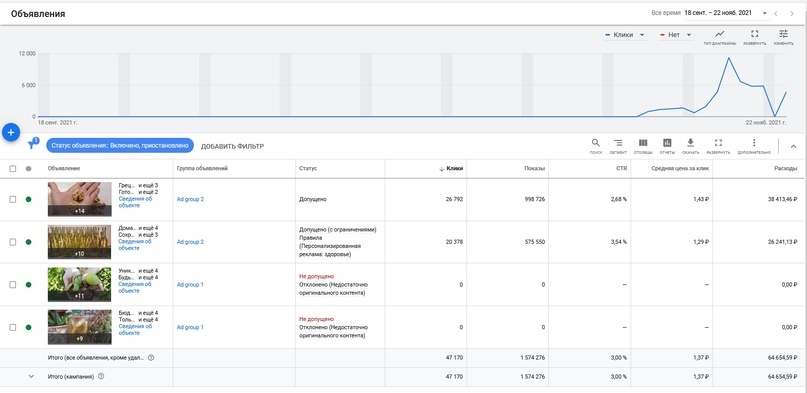The height and width of the screenshot is (393, 807).
Task: Click the blue plus create button
Action: 11,132
